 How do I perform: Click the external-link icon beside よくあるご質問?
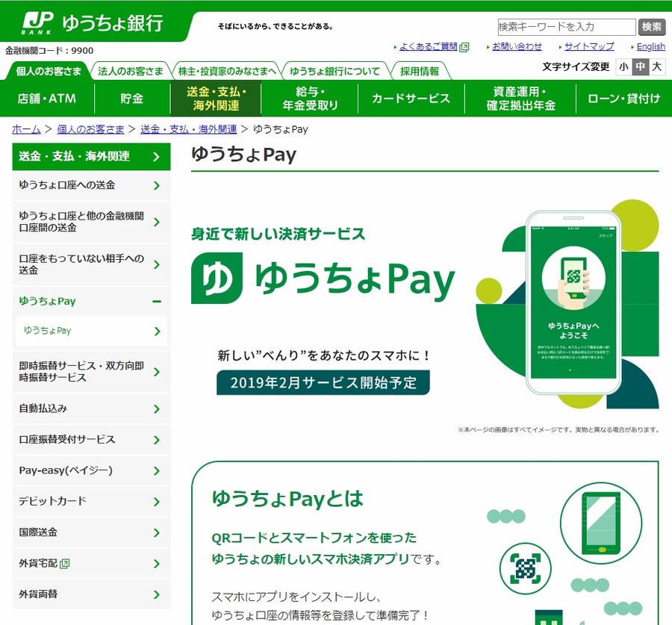464,47
